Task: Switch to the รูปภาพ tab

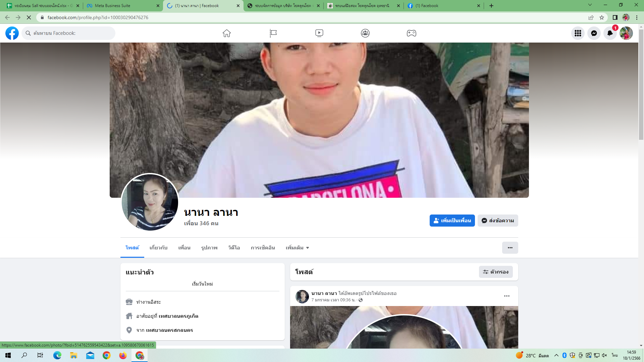Action: (x=209, y=248)
